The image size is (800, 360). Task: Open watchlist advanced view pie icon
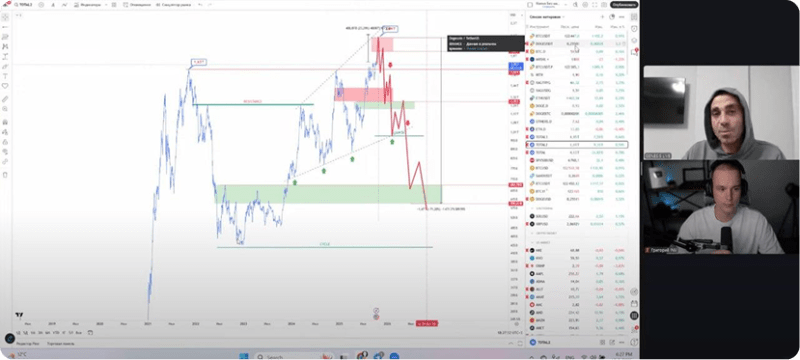[x=612, y=17]
